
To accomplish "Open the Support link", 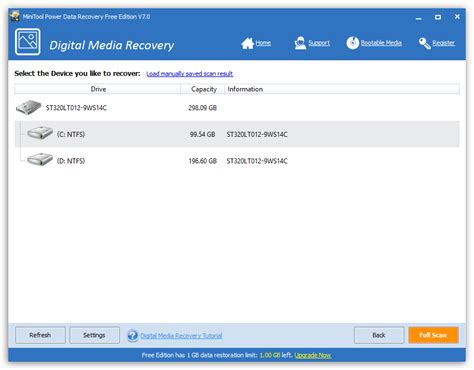I will (319, 43).
